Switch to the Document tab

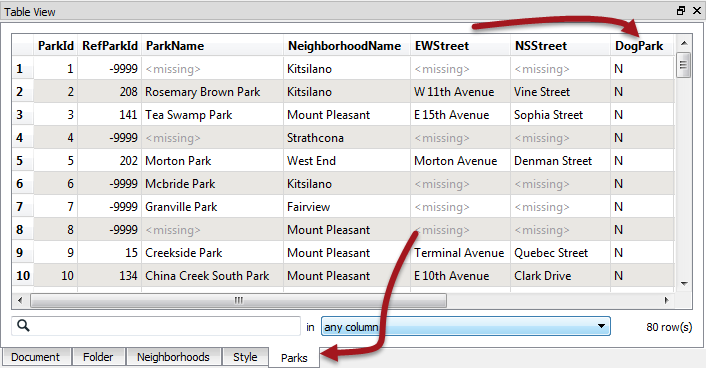pos(36,357)
